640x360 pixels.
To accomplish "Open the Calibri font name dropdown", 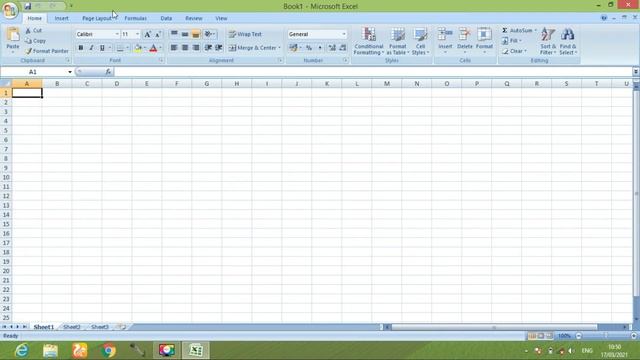I will (x=117, y=34).
